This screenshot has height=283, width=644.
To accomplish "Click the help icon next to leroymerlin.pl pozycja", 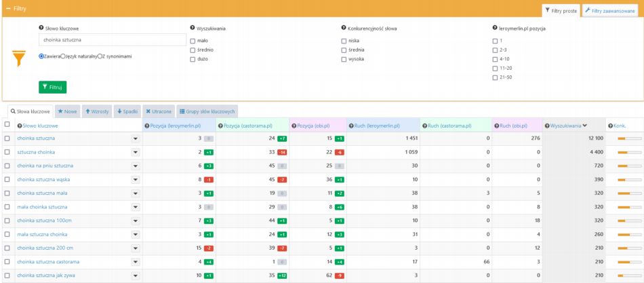I will (494, 29).
